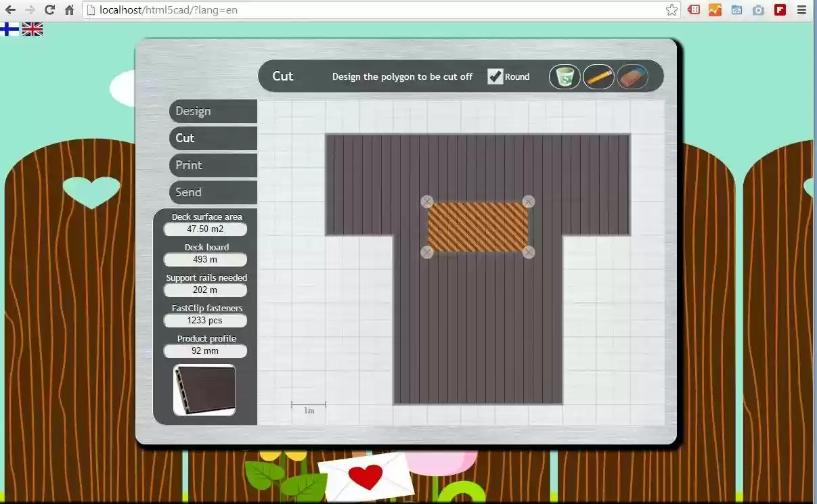Switch language with the UK flag

click(32, 29)
